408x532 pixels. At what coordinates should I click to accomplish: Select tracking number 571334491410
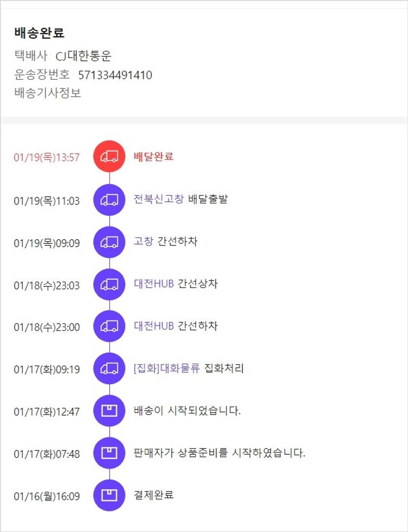[x=115, y=75]
